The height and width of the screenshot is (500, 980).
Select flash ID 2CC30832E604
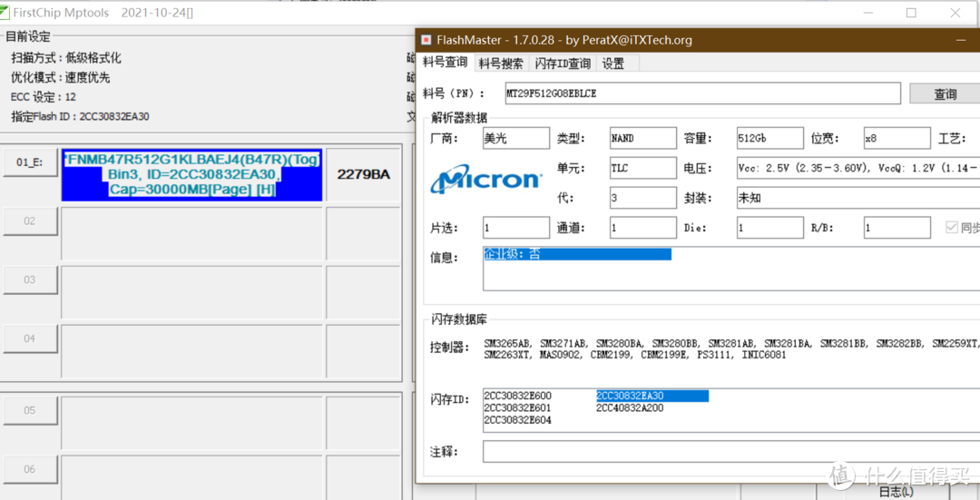point(517,421)
